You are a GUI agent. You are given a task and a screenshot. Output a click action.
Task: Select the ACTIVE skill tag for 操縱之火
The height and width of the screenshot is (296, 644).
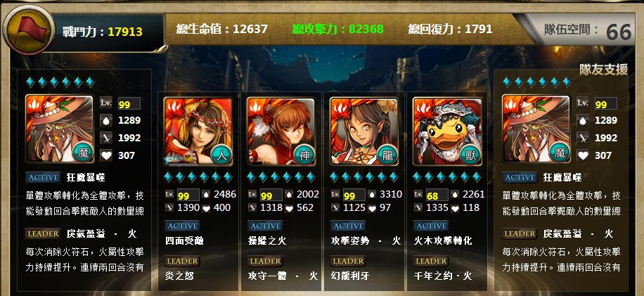click(x=265, y=226)
